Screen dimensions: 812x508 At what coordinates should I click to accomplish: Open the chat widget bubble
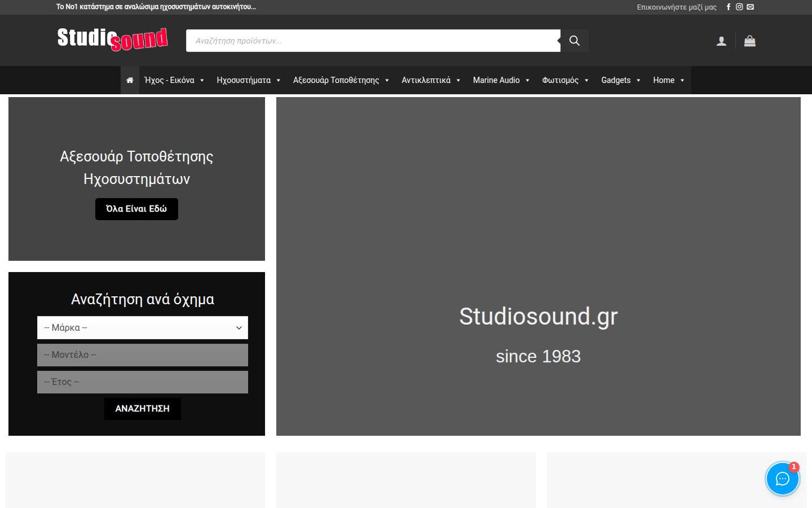coord(782,479)
